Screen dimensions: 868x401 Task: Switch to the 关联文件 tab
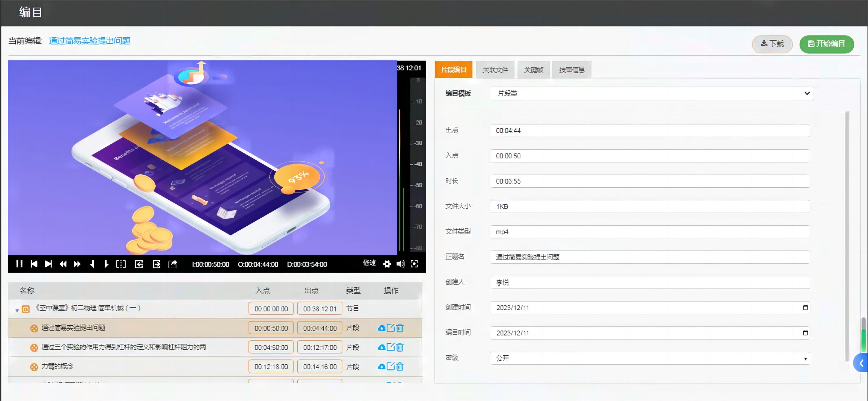click(495, 70)
